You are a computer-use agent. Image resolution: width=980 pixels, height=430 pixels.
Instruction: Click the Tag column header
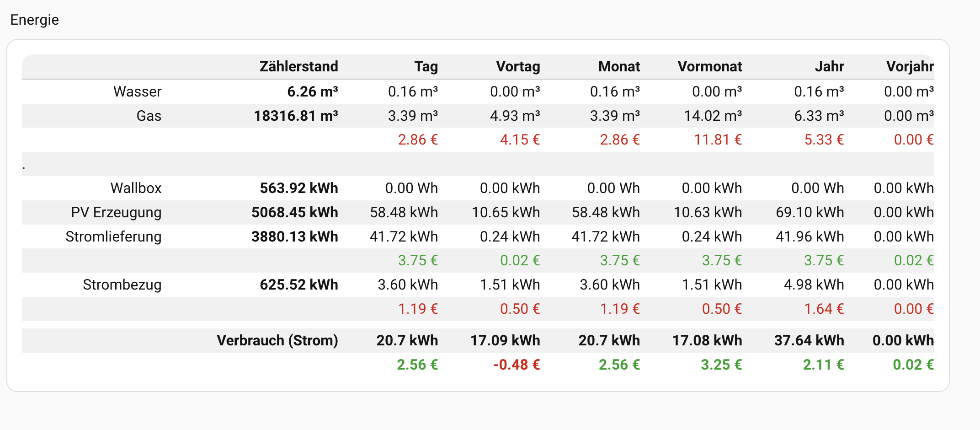(x=426, y=67)
